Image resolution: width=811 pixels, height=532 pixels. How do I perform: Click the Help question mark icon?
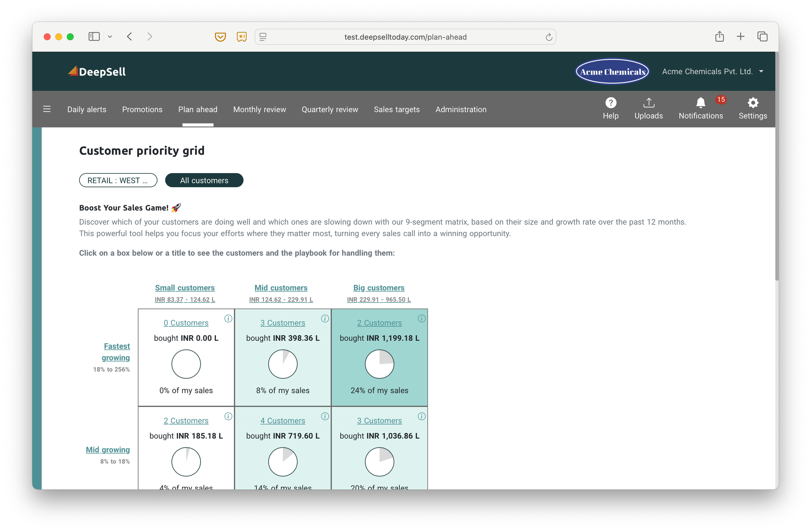[610, 102]
